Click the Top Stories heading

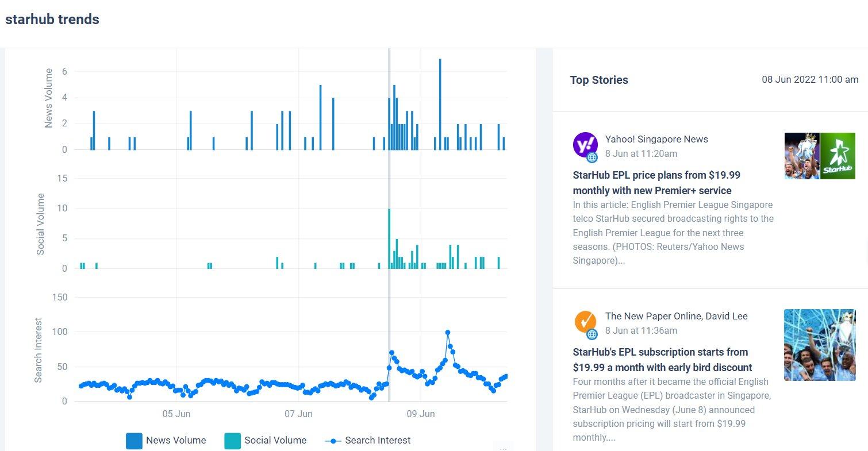click(599, 80)
